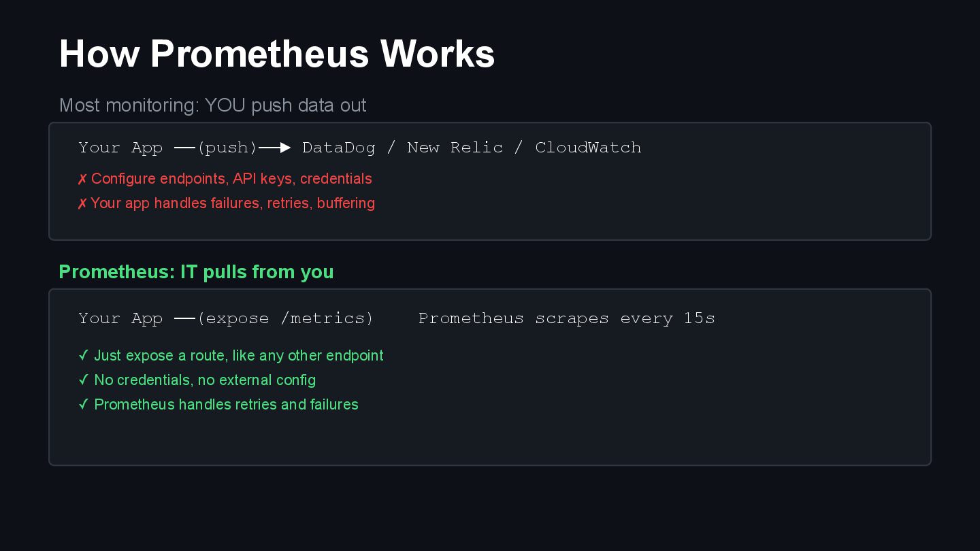980x551 pixels.
Task: Click the DataDog label
Action: click(338, 148)
